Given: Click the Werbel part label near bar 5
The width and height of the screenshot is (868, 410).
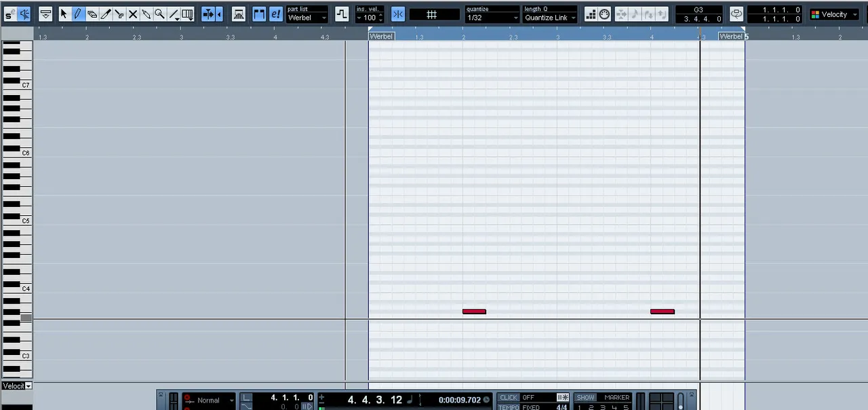Looking at the screenshot, I should pos(731,36).
